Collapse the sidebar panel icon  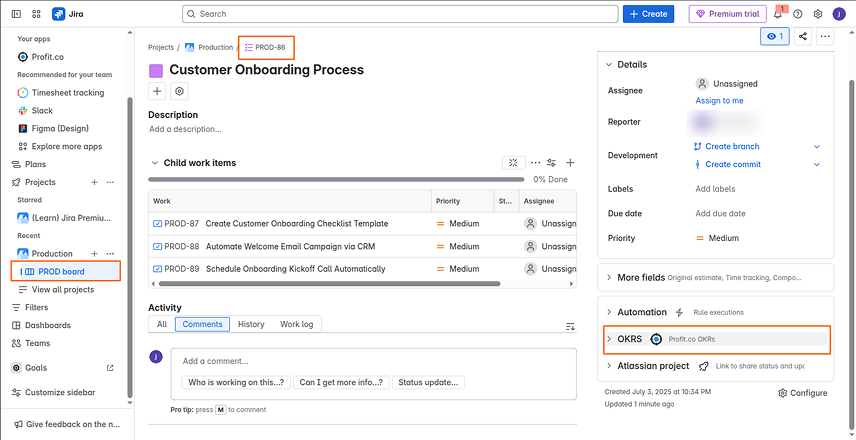pos(16,14)
